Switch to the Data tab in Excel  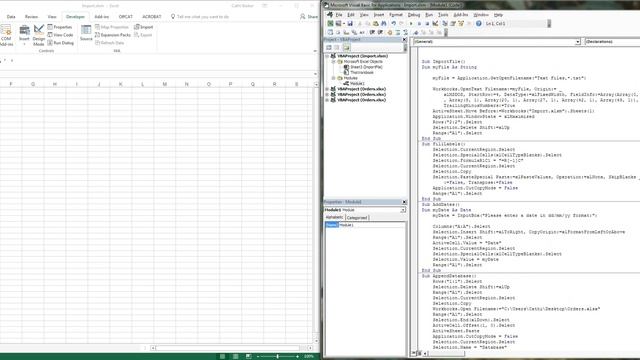(x=11, y=17)
